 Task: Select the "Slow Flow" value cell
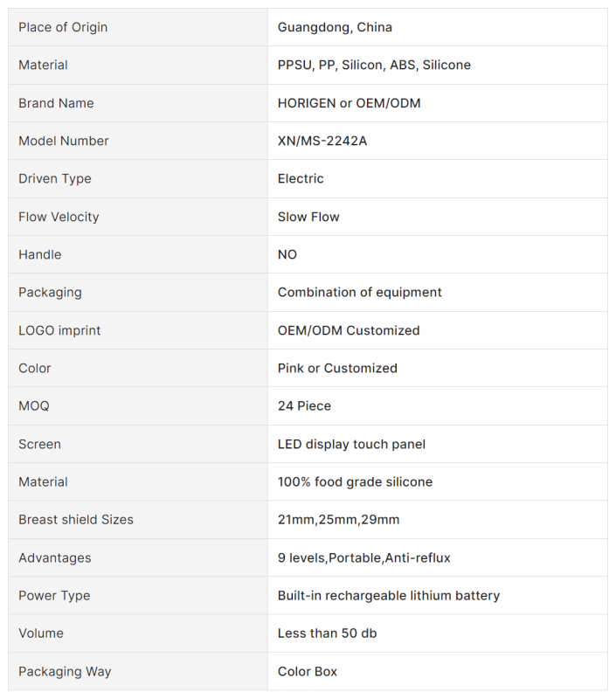[x=308, y=217]
